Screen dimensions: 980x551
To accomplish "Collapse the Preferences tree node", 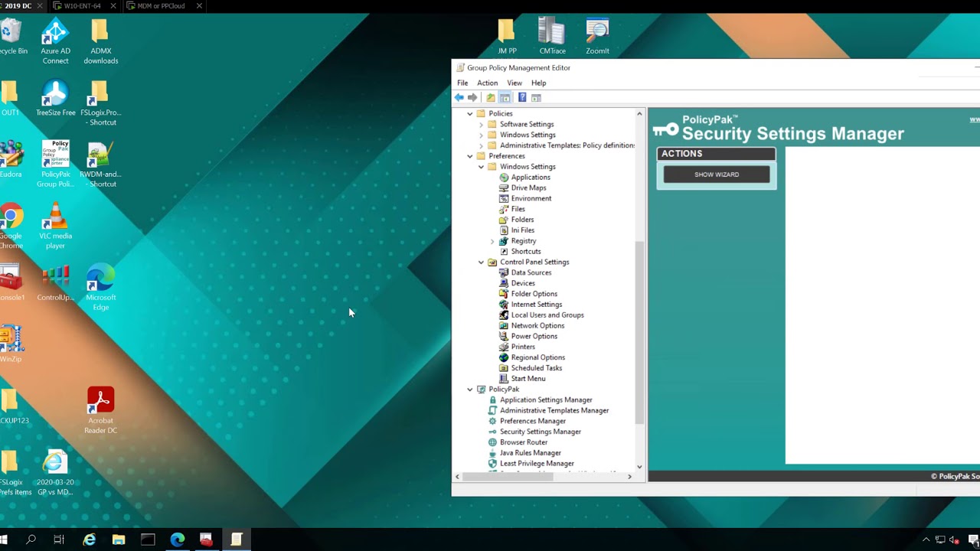I will [470, 156].
